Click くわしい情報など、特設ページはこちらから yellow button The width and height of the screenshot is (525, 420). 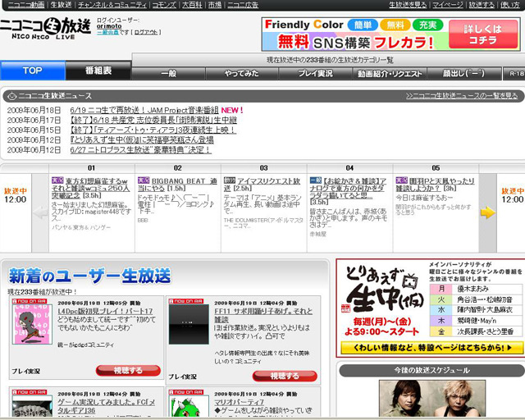tap(432, 348)
